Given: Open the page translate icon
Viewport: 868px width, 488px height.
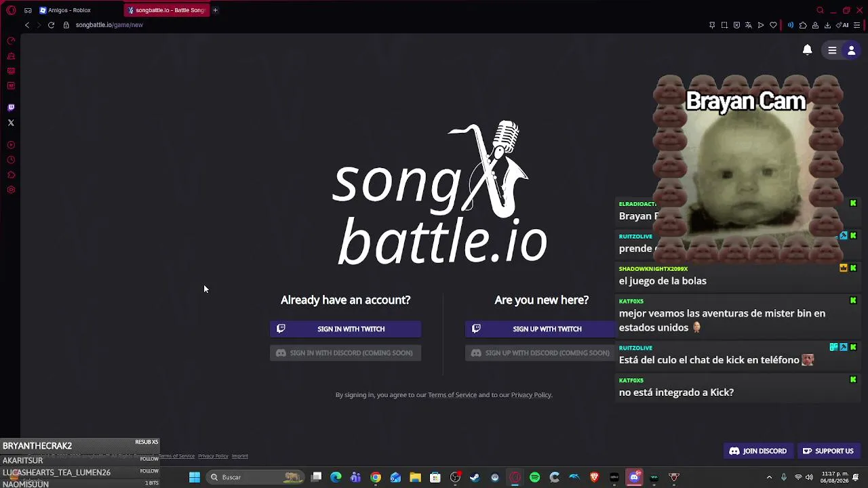Looking at the screenshot, I should (x=749, y=25).
